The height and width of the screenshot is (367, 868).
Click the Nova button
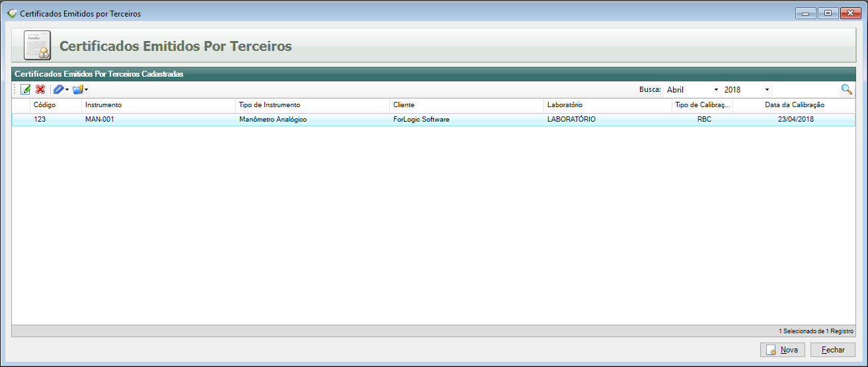tap(783, 350)
